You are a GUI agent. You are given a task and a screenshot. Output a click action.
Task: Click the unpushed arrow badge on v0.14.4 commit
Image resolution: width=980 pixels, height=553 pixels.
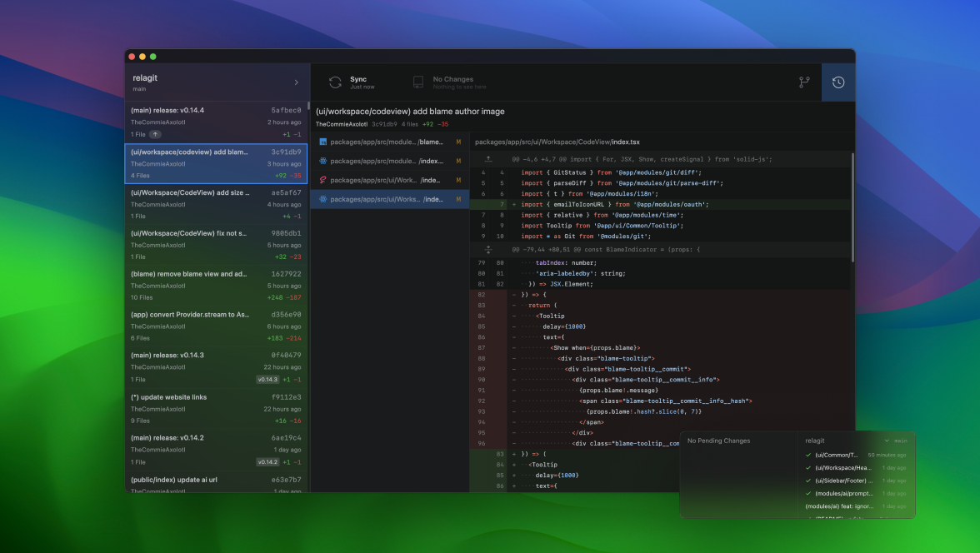(156, 134)
